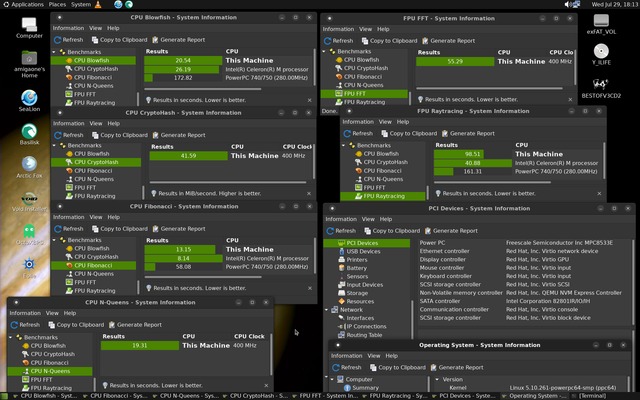This screenshot has height=400, width=640.
Task: Select CPU Fibonacci in the CPU Fibonacci window
Action: coord(93,265)
